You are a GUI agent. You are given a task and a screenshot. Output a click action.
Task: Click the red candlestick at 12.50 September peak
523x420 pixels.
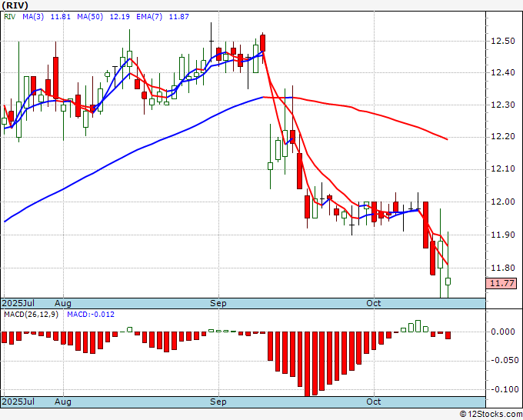pos(263,43)
